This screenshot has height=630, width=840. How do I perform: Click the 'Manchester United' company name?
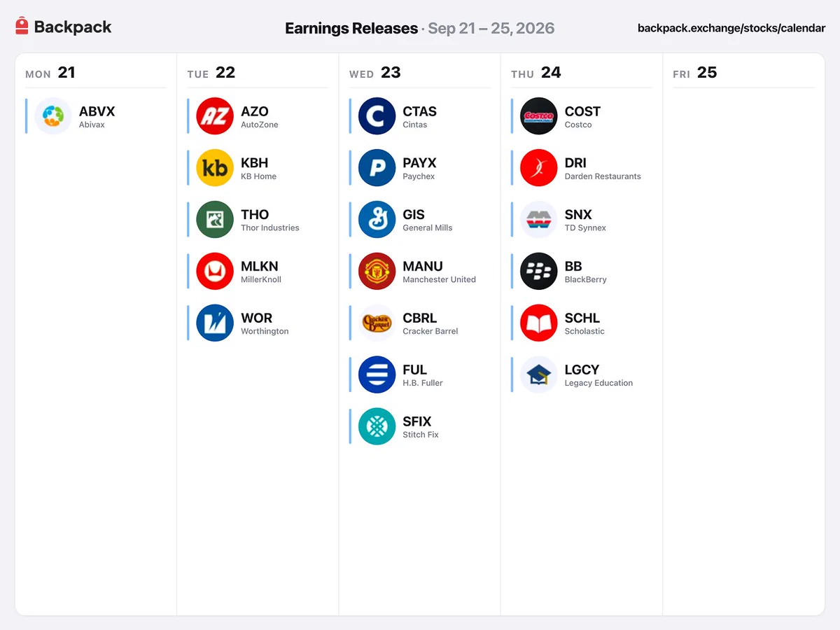tap(439, 280)
